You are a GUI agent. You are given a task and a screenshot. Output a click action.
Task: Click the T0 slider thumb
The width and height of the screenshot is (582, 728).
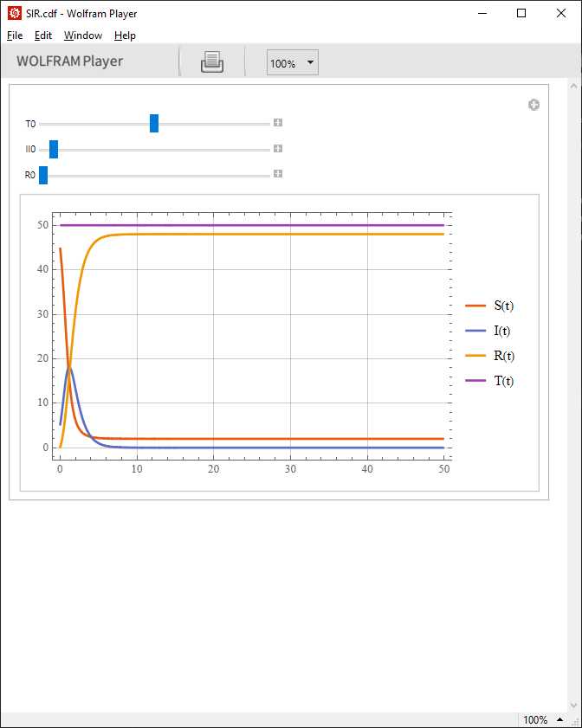[154, 124]
